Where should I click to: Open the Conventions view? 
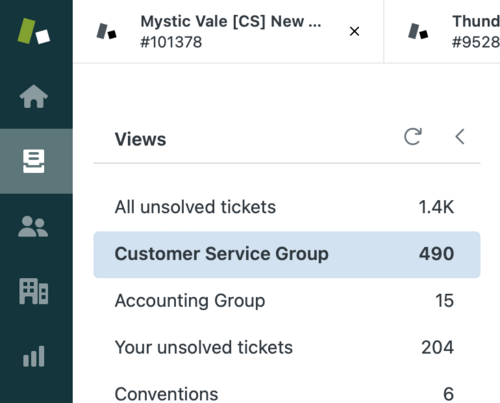click(x=287, y=393)
